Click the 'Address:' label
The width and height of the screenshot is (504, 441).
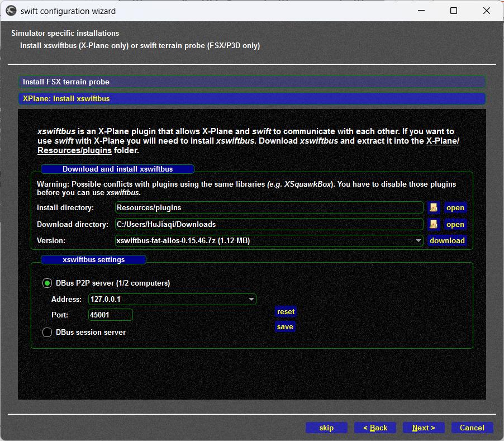click(x=66, y=299)
